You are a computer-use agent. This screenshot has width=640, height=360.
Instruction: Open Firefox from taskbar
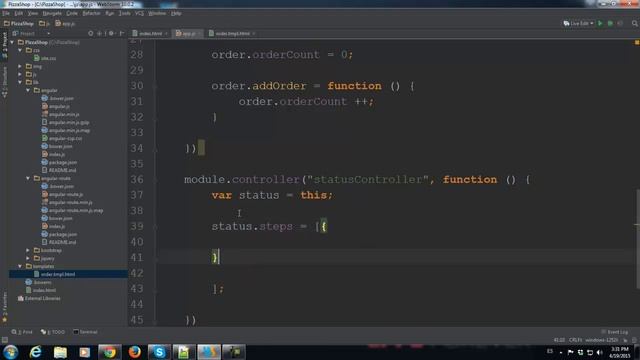(x=134, y=352)
